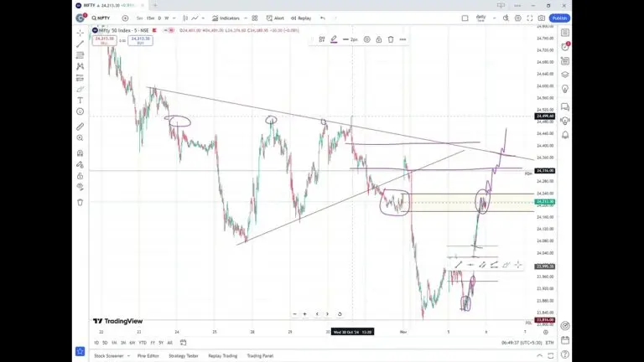Expand the favorite indicators dropdown
The height and width of the screenshot is (362, 644).
point(246,18)
